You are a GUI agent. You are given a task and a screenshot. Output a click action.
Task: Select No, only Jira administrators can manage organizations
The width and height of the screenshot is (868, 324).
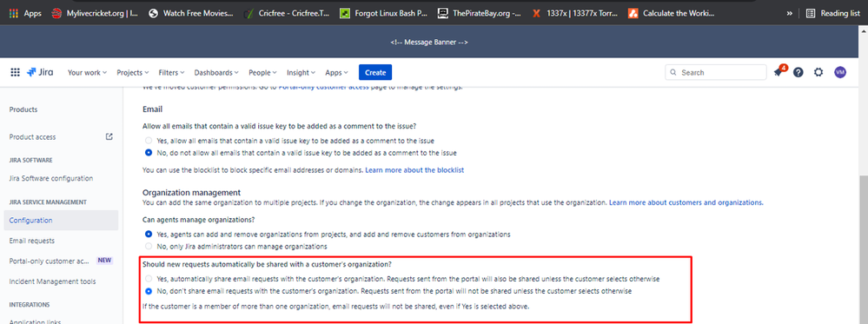tap(149, 246)
